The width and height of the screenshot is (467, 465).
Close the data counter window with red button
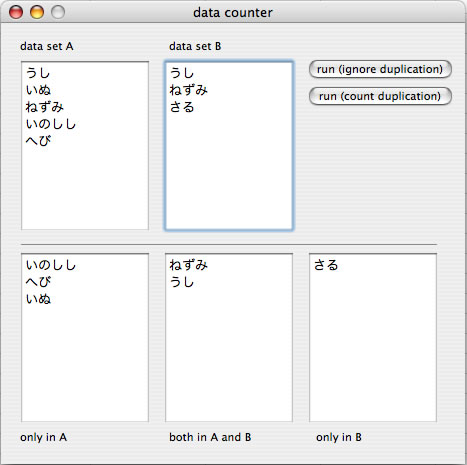pyautogui.click(x=16, y=12)
